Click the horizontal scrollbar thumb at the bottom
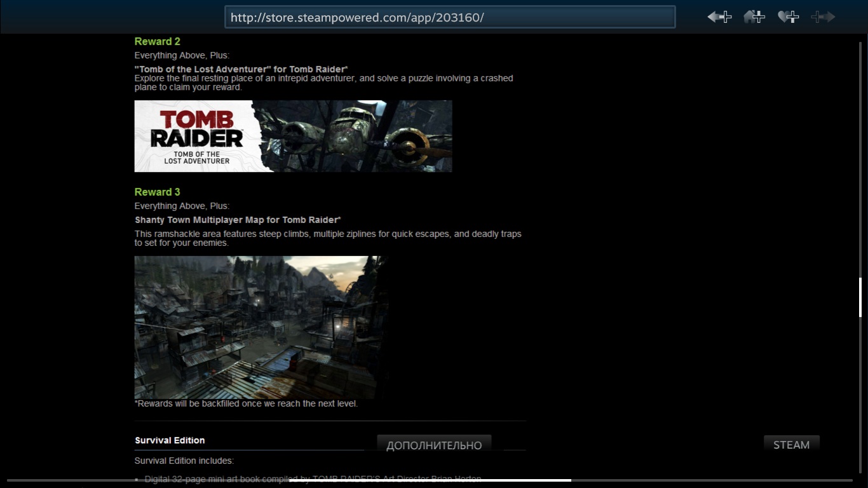Image resolution: width=868 pixels, height=488 pixels. pos(430,480)
